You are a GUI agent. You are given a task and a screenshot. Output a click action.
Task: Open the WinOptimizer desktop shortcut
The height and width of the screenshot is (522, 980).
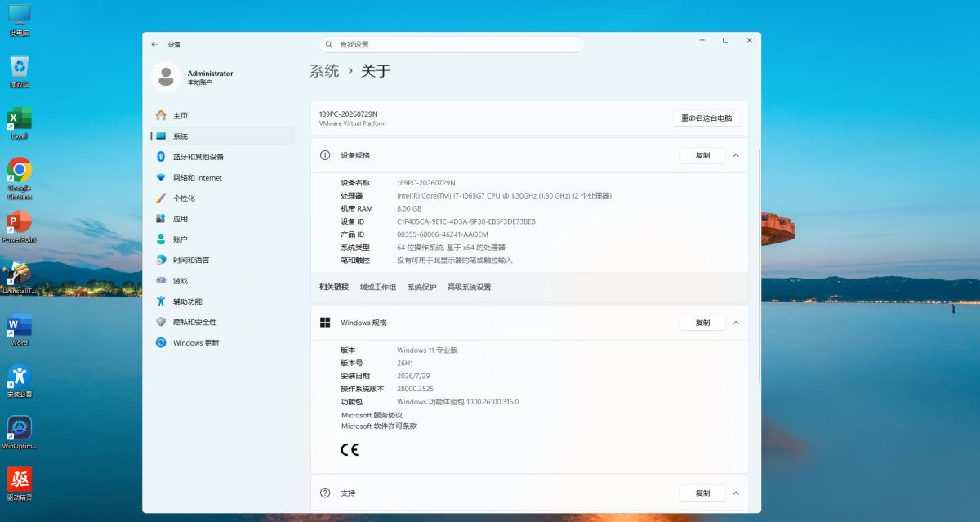point(20,433)
